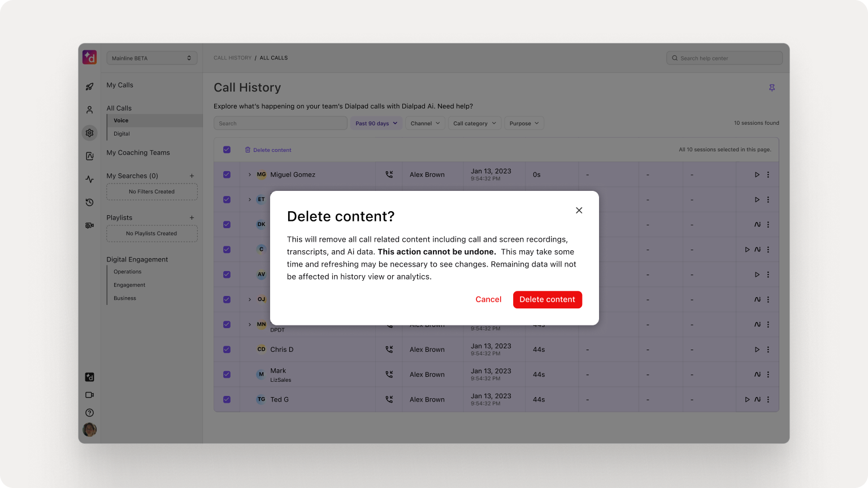Expand the OJ call row
The height and width of the screenshot is (488, 868).
click(250, 299)
